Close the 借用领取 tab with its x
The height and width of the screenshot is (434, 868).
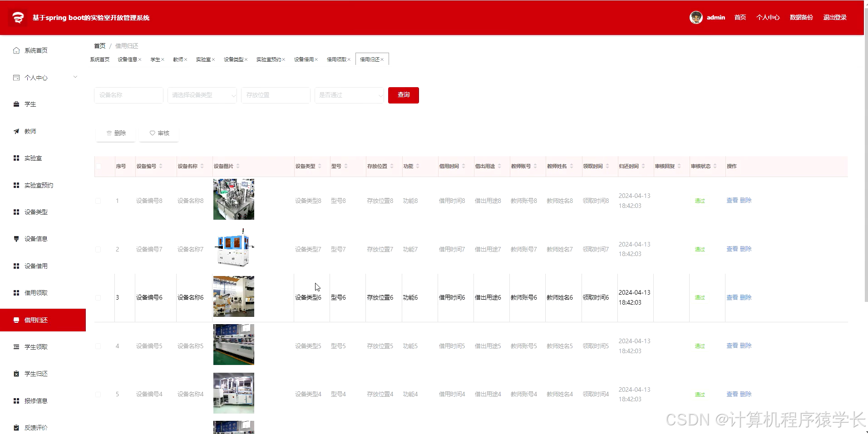coord(349,59)
